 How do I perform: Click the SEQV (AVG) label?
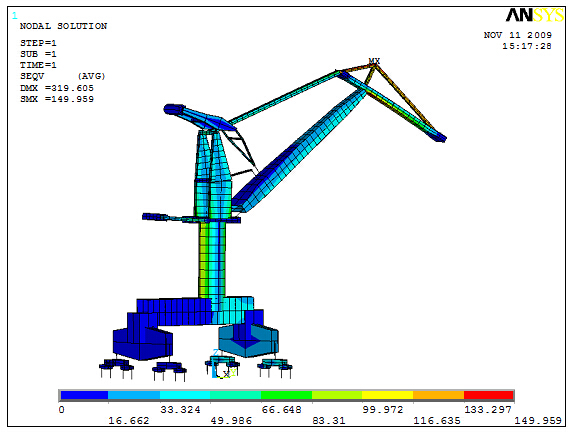[x=63, y=76]
